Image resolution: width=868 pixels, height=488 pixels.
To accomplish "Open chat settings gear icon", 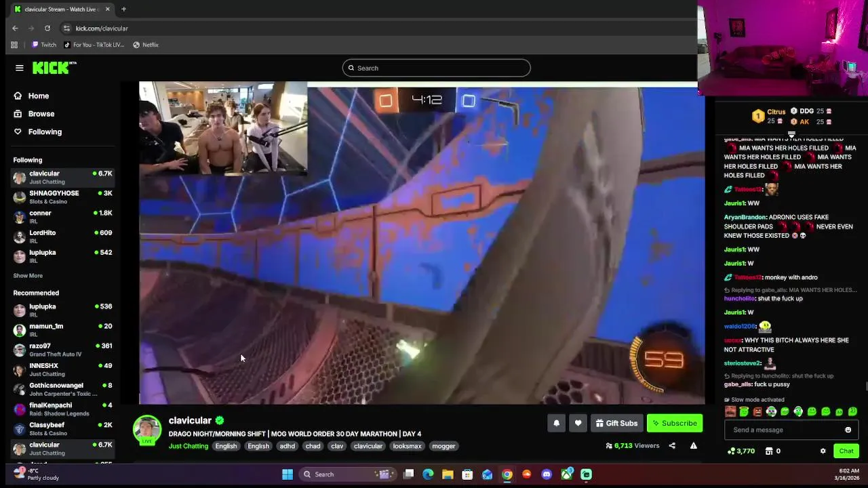I will click(x=823, y=451).
